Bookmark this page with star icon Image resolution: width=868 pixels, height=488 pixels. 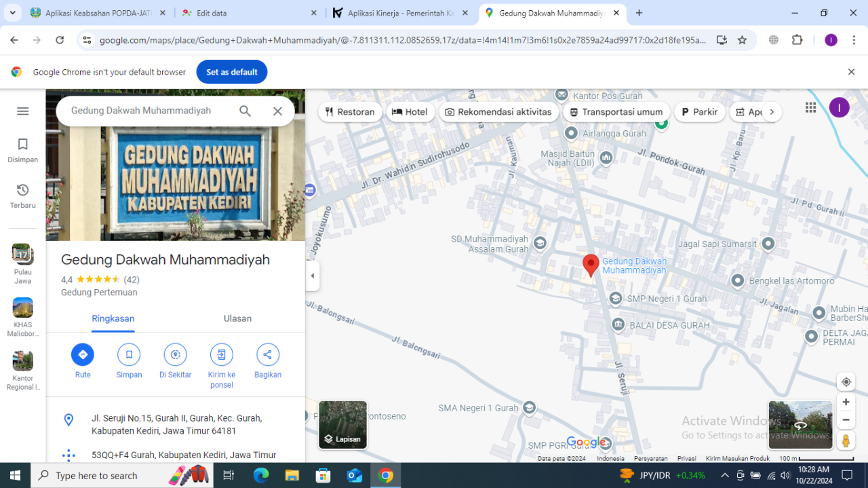click(742, 40)
